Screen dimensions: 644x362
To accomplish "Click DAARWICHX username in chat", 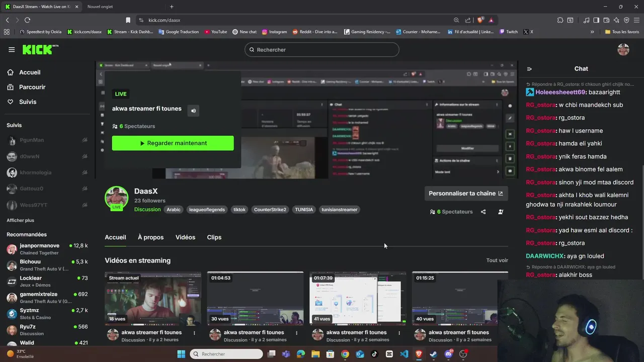I will 544,256.
